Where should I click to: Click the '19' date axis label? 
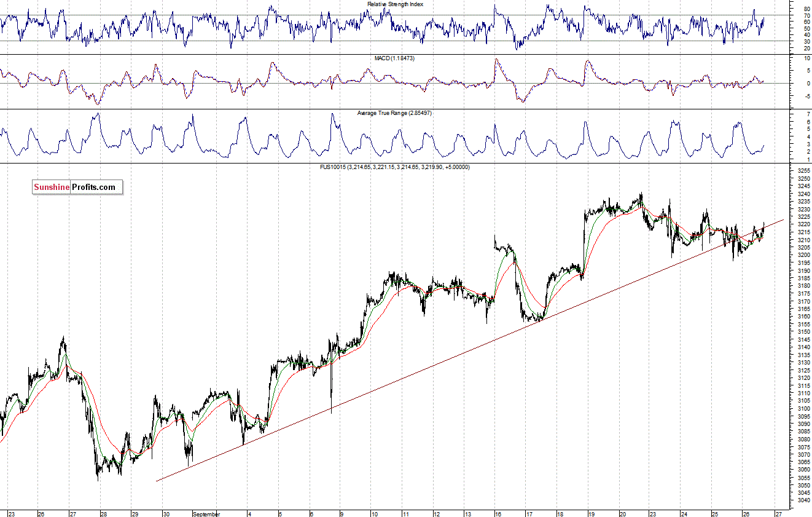(590, 514)
